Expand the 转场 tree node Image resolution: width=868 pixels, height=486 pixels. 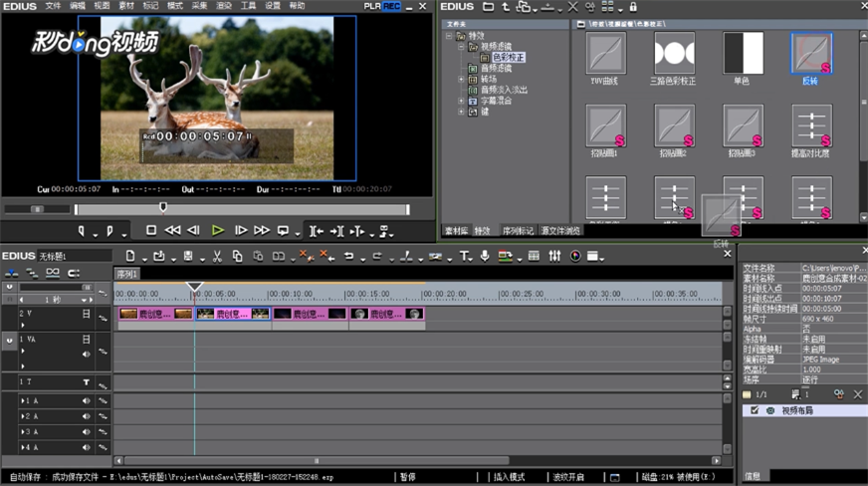(461, 79)
